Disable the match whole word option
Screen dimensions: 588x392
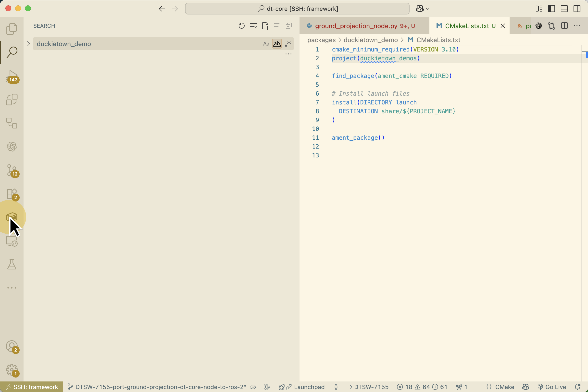click(277, 43)
